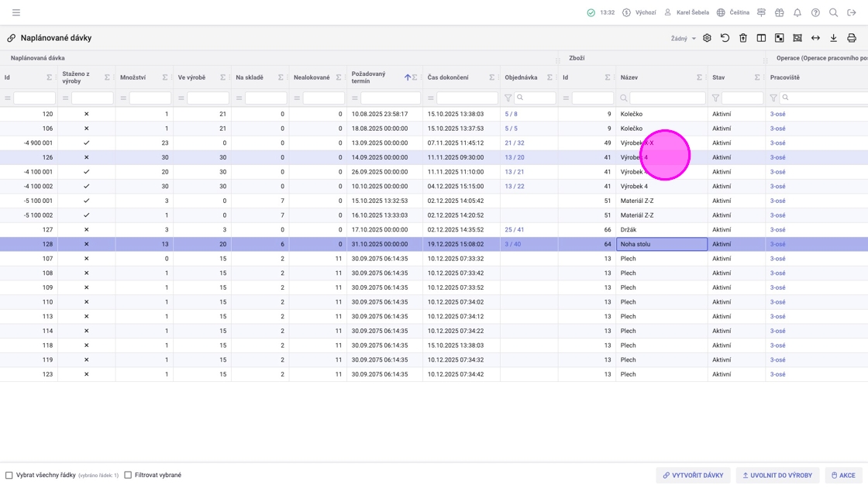Click the help question mark icon
868x488 pixels.
pyautogui.click(x=815, y=12)
